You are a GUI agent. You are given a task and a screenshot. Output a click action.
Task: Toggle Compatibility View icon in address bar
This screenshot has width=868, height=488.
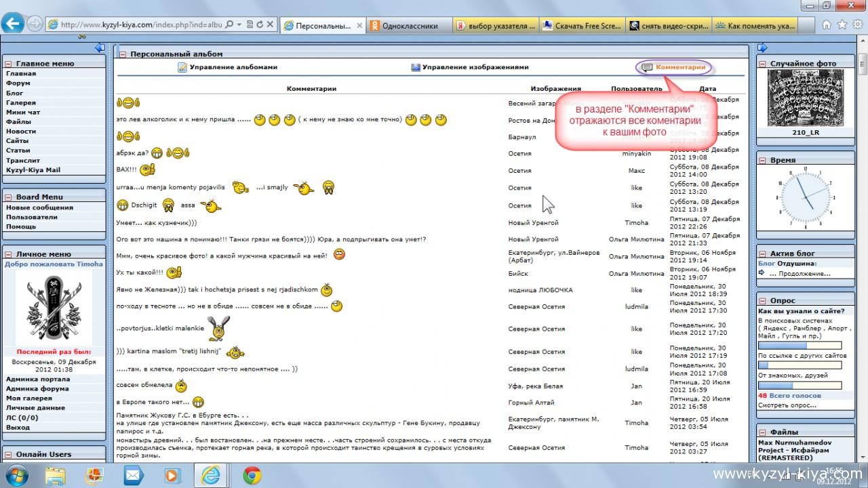click(250, 24)
